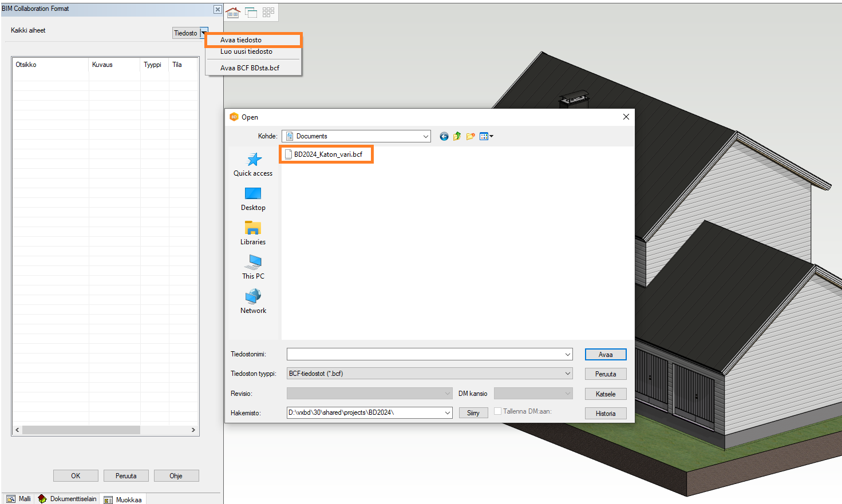Tick the Tallenna DM:aan checkbox

(x=497, y=411)
